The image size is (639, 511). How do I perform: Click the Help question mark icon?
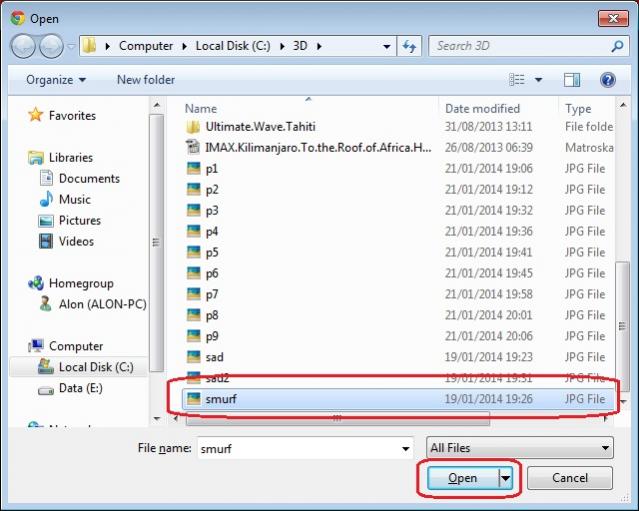click(607, 80)
